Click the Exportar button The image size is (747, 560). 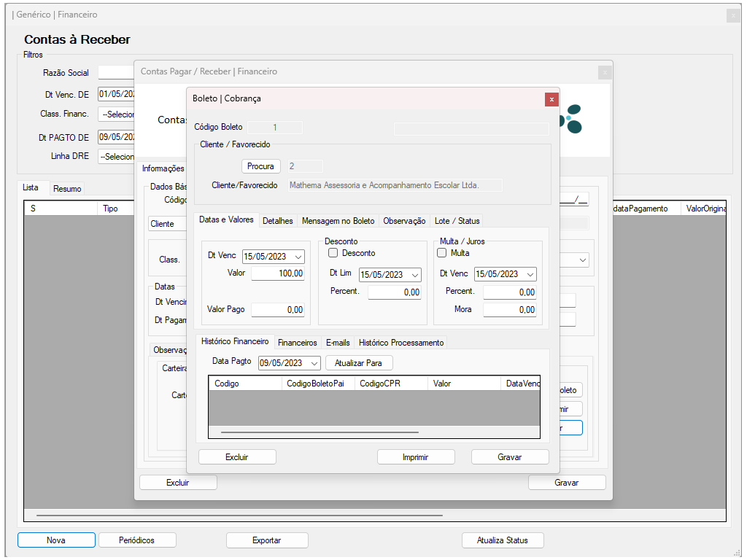(x=267, y=540)
